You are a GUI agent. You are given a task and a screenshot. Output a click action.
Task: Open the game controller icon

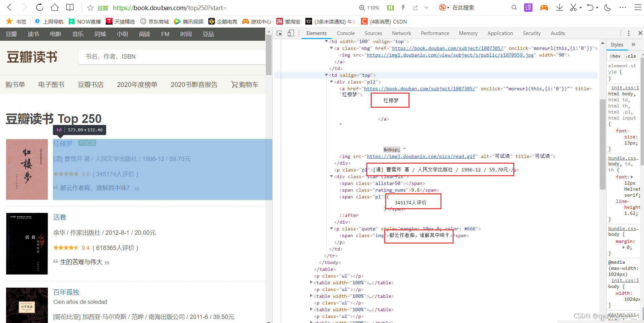point(544,7)
